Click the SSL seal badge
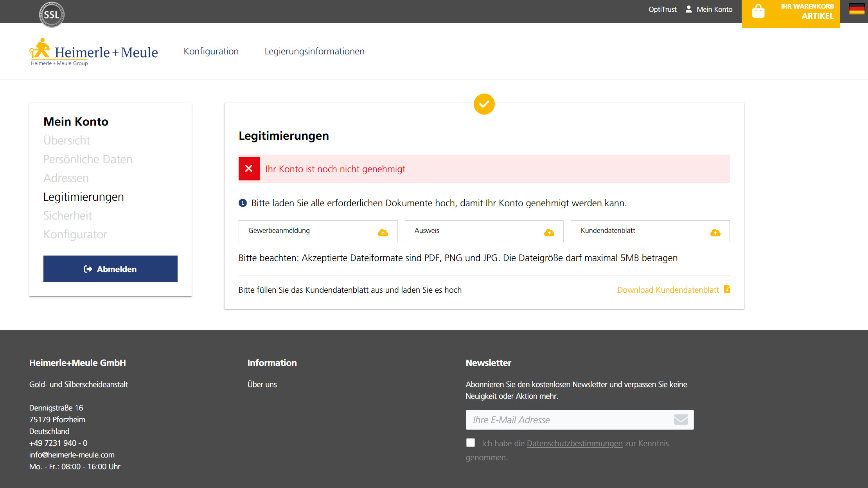868x488 pixels. tap(52, 14)
